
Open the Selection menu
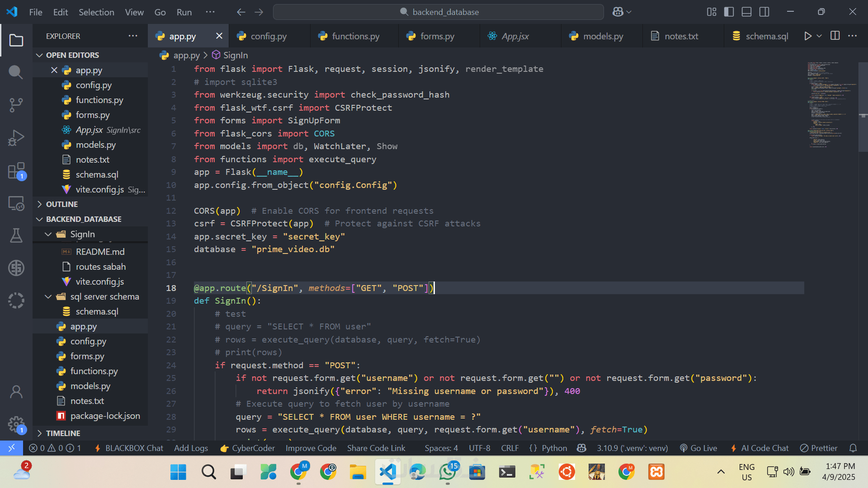pos(96,12)
